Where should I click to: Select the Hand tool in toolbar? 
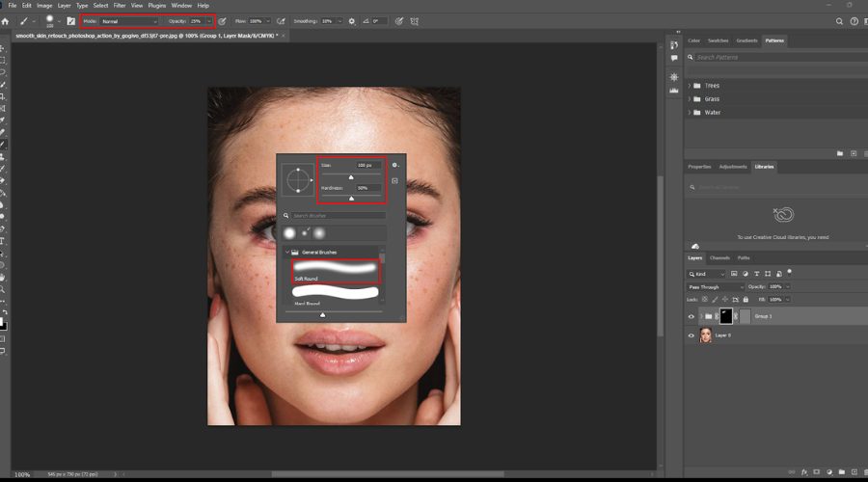[x=2, y=277]
